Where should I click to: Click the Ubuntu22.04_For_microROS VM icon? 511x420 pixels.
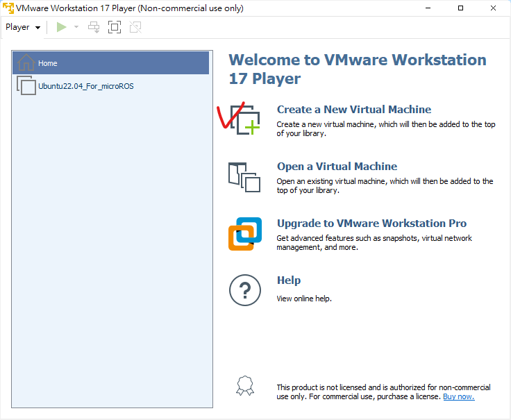(26, 85)
